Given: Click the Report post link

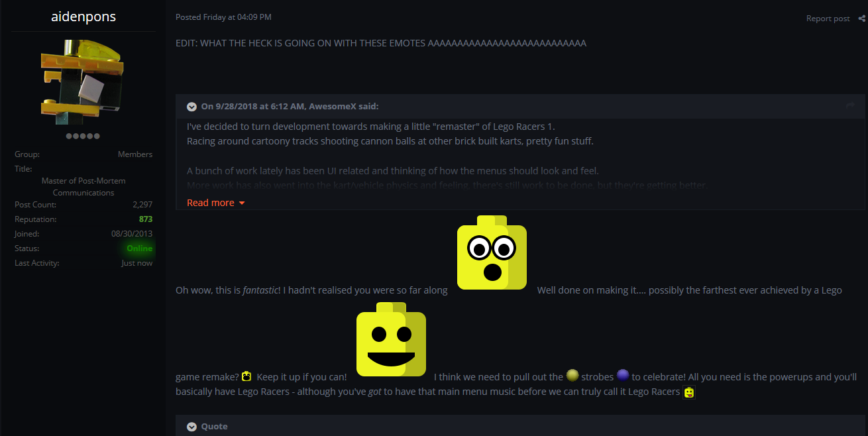Looking at the screenshot, I should pyautogui.click(x=828, y=19).
